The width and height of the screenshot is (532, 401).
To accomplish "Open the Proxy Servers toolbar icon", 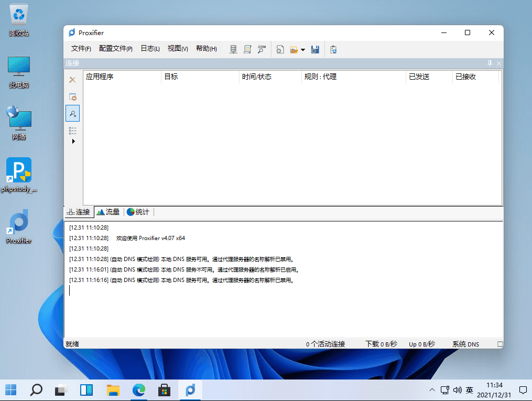I will pyautogui.click(x=233, y=49).
